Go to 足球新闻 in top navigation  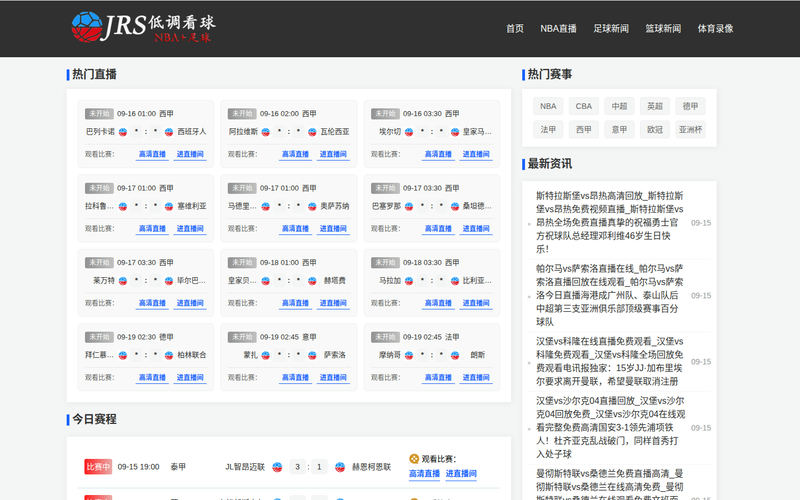(611, 29)
